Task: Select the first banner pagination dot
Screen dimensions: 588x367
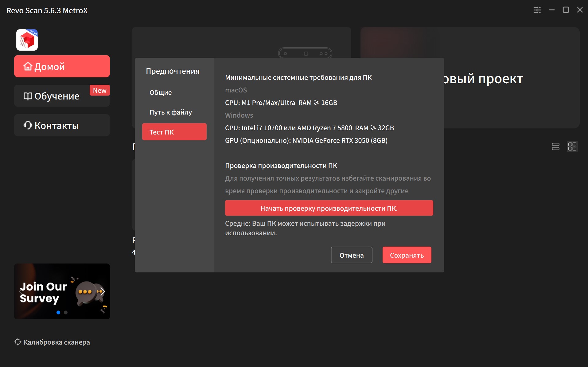Action: [x=58, y=312]
